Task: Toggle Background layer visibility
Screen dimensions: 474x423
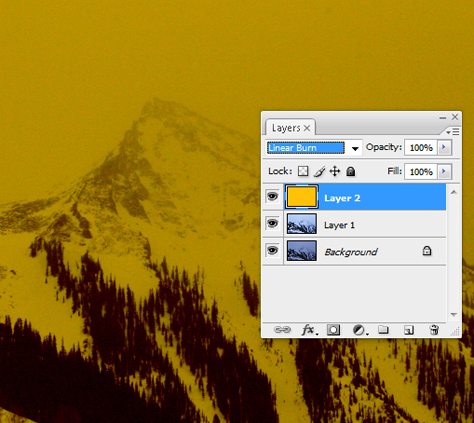Action: pos(272,250)
